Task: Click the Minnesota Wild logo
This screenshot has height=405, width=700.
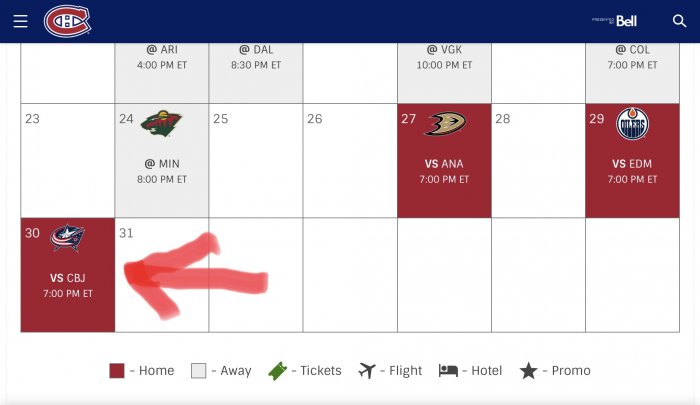Action: coord(162,123)
